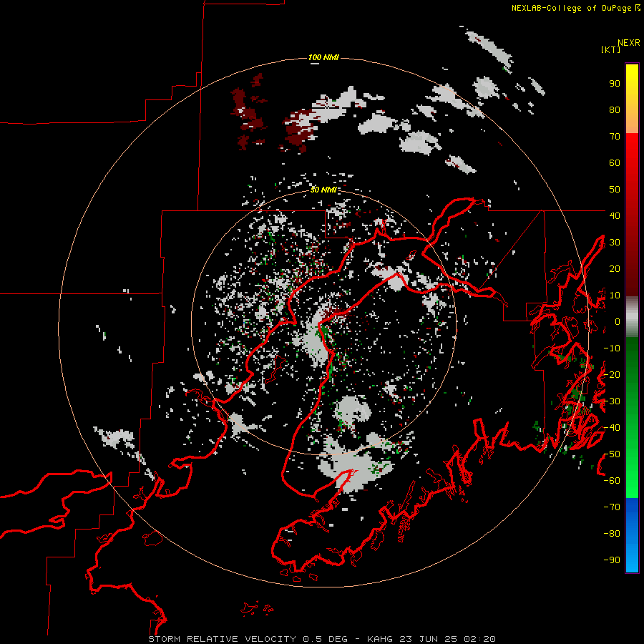Click the 100 NMI range ring label
644x644 pixels.
pyautogui.click(x=323, y=57)
